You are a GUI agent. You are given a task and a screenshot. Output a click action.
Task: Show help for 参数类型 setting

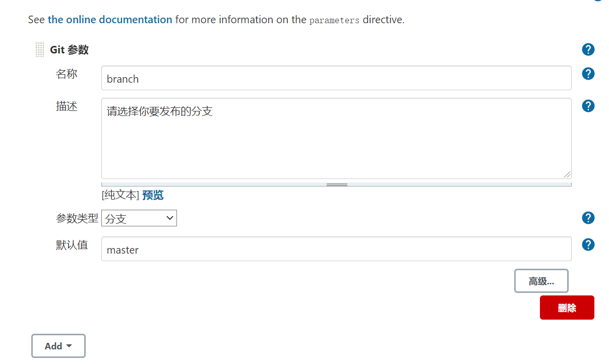click(x=588, y=218)
